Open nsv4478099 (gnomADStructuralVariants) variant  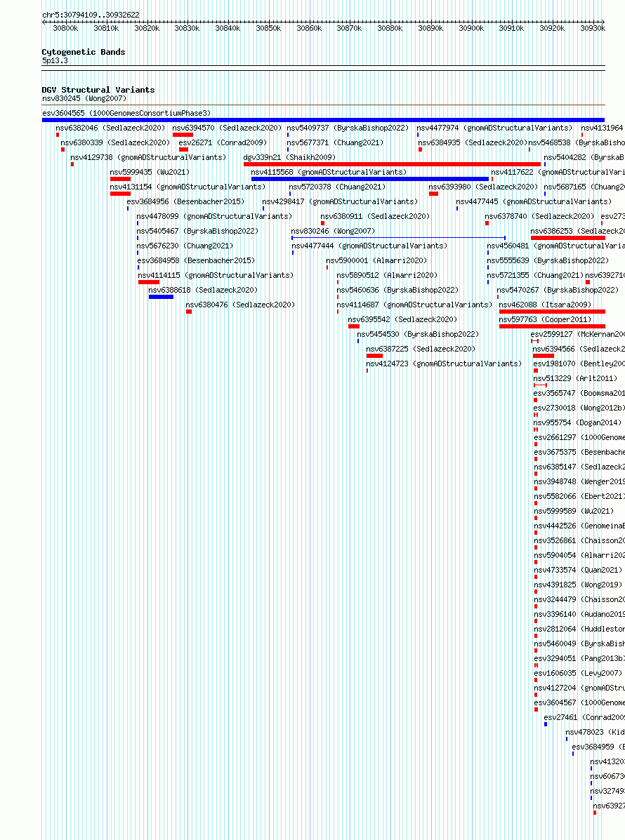click(214, 216)
